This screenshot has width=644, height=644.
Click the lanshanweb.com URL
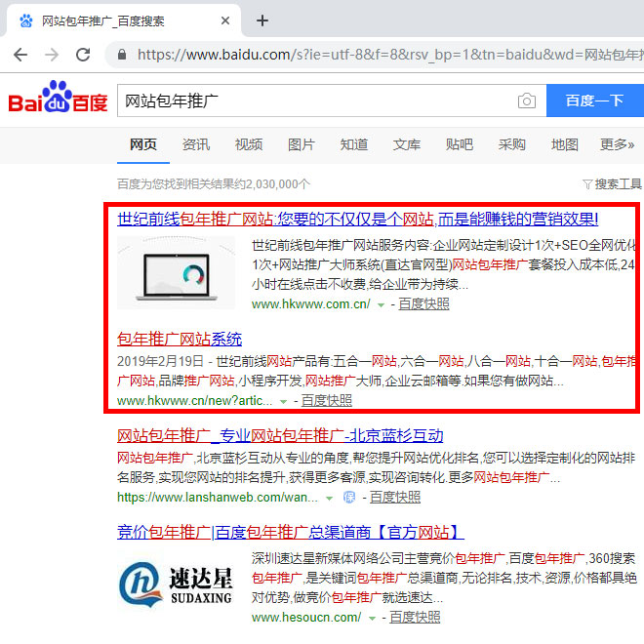click(218, 498)
